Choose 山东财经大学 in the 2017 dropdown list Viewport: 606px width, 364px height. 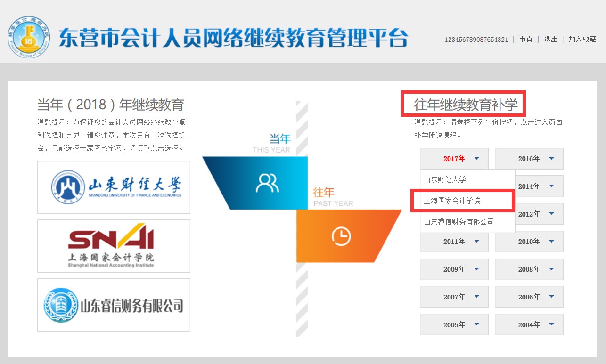pyautogui.click(x=467, y=179)
